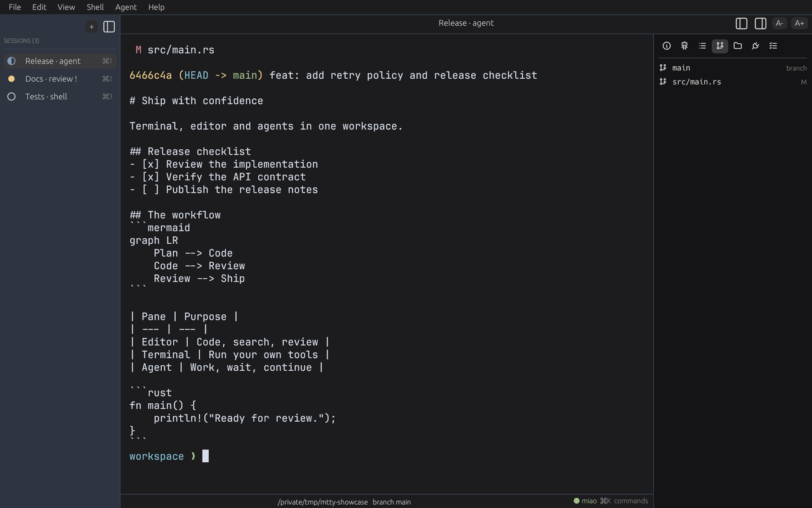
Task: Open the checklist tasks panel icon
Action: tap(773, 46)
